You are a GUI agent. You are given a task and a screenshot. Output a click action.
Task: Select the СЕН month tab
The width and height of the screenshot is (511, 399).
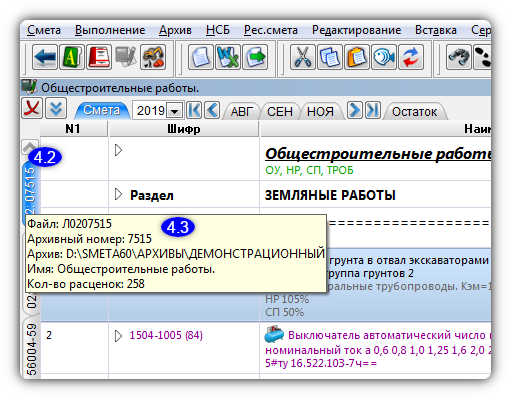(280, 111)
